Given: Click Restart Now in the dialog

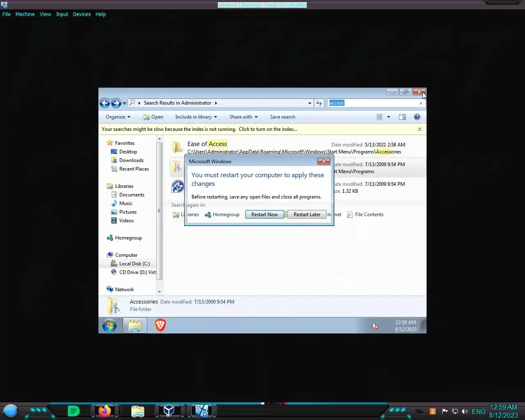Looking at the screenshot, I should coord(265,215).
